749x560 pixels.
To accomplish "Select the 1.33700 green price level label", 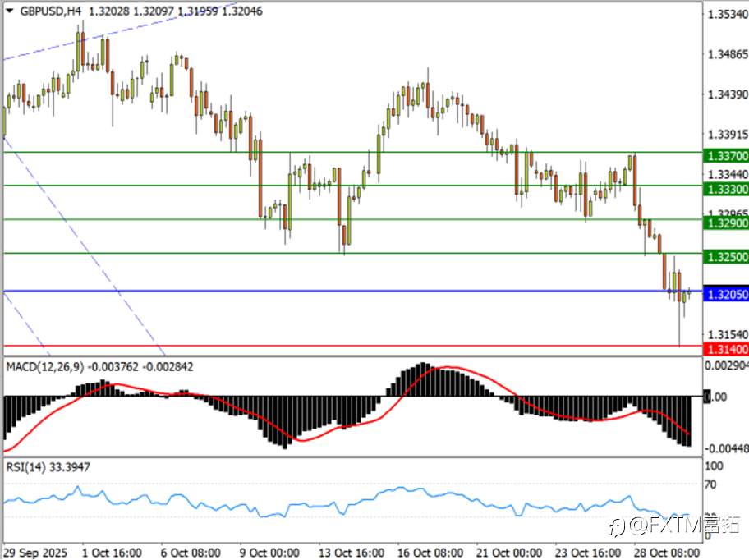I will [x=727, y=156].
